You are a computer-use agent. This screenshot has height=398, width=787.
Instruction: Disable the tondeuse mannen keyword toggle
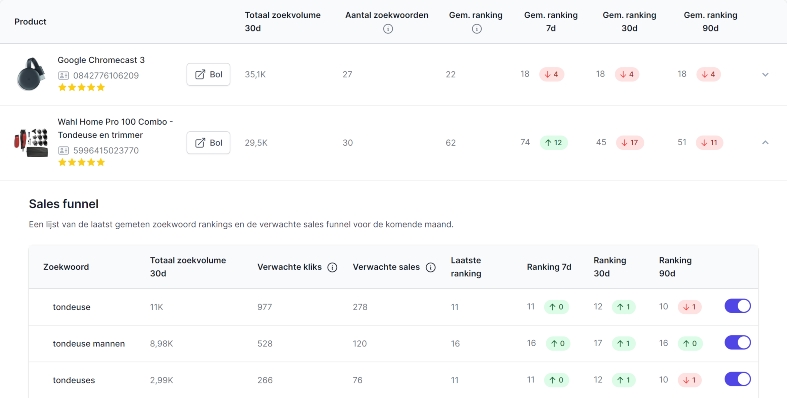[x=737, y=342]
